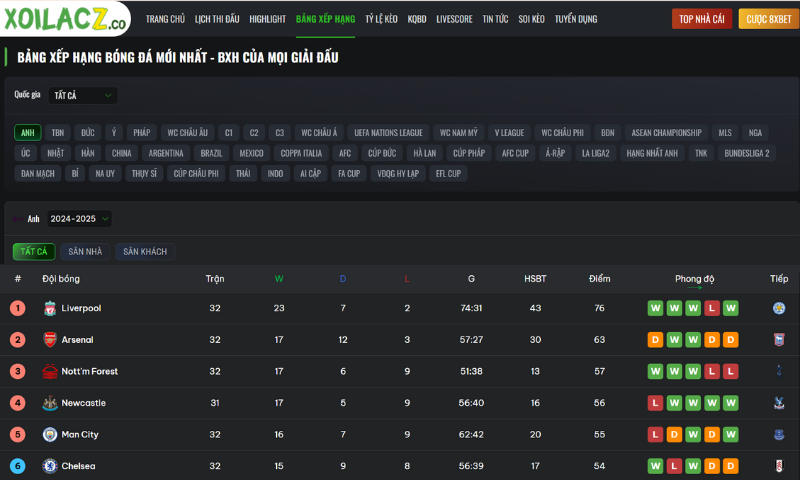This screenshot has width=800, height=480.
Task: Open the Quốc gia dropdown set to TẤT CẢ
Action: (x=83, y=95)
